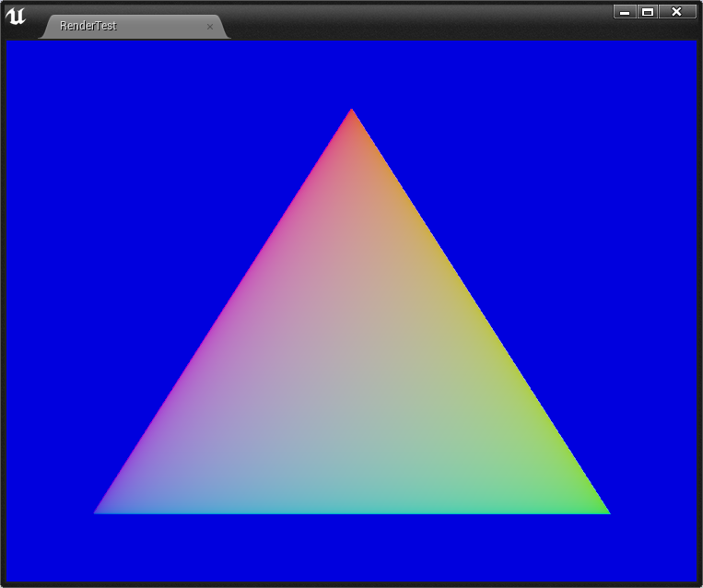Select the RenderTest tab
The width and height of the screenshot is (703, 588).
(135, 27)
